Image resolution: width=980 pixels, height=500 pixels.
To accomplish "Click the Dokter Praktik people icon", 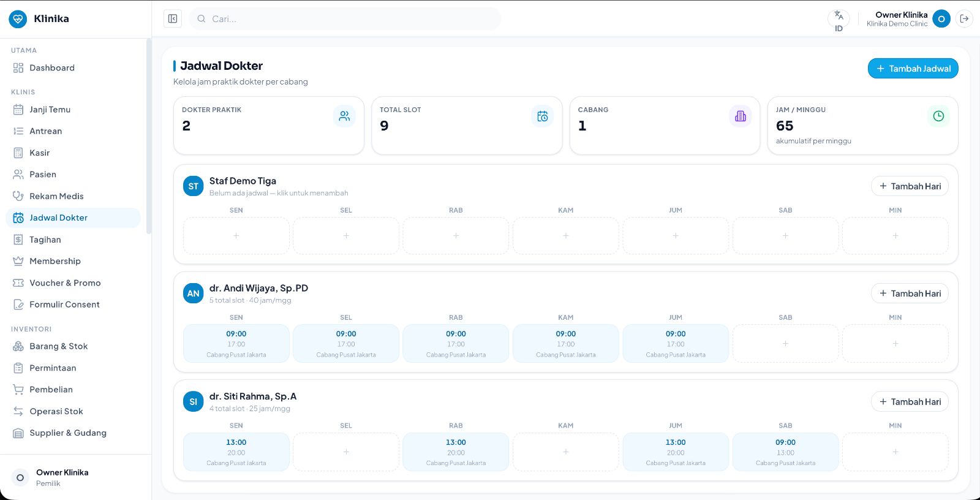I will click(344, 116).
